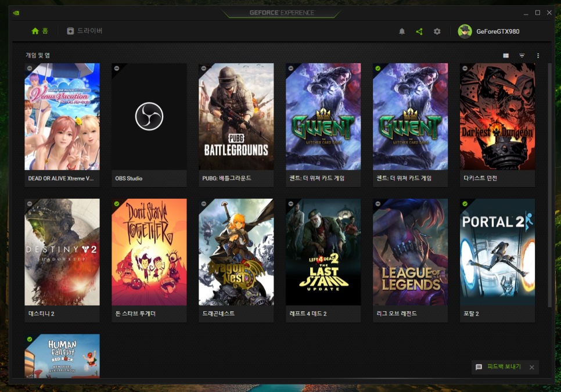The width and height of the screenshot is (561, 392).
Task: Open the Human Fall Flat cover
Action: [62, 356]
